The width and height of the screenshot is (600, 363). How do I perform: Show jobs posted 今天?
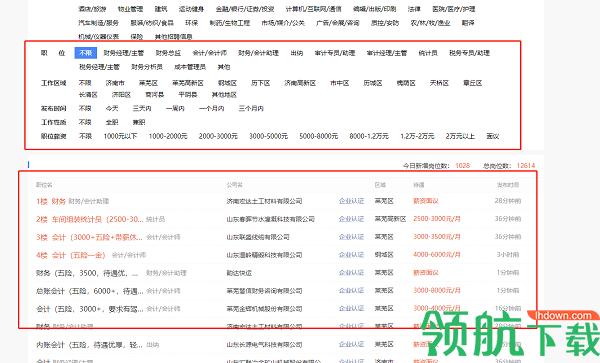(112, 109)
